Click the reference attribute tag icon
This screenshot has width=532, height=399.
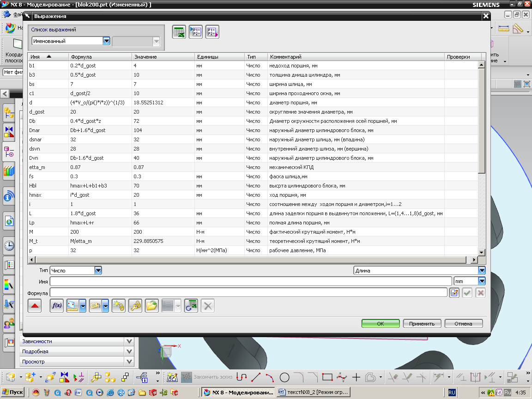[96, 306]
